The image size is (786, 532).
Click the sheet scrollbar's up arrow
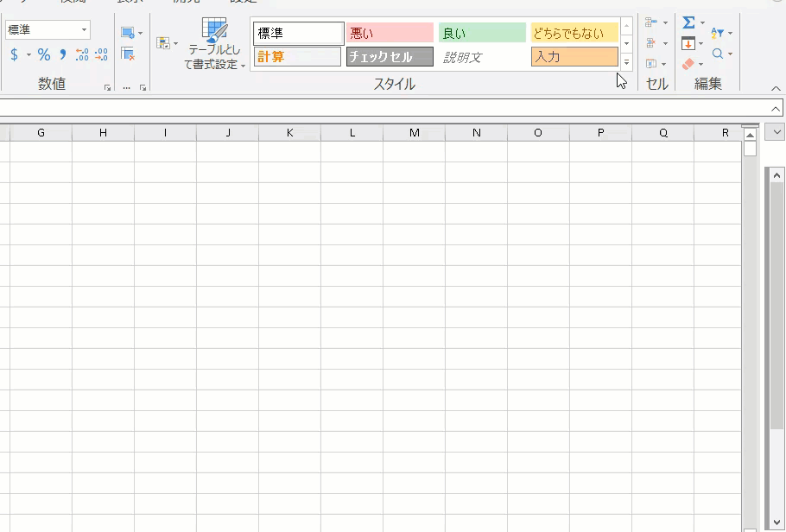(750, 135)
